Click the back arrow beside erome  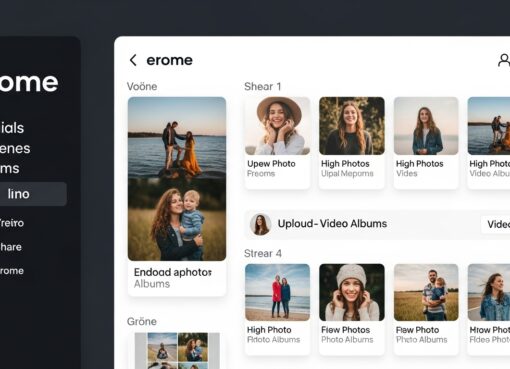click(133, 60)
